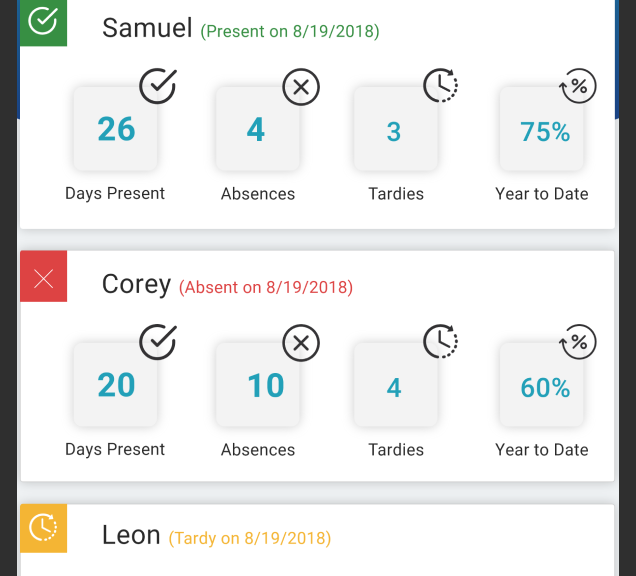Click Corey's Absent on 8/19/2018 label
This screenshot has width=636, height=576.
click(266, 287)
